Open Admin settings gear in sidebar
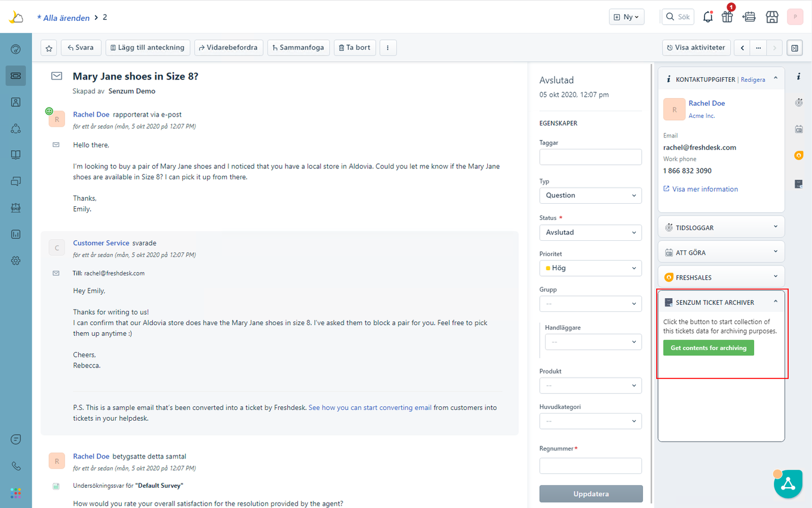The height and width of the screenshot is (508, 812). click(16, 261)
